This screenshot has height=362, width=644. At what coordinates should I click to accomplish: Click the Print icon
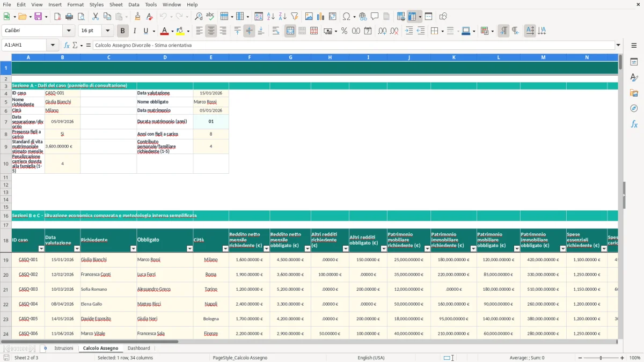69,17
